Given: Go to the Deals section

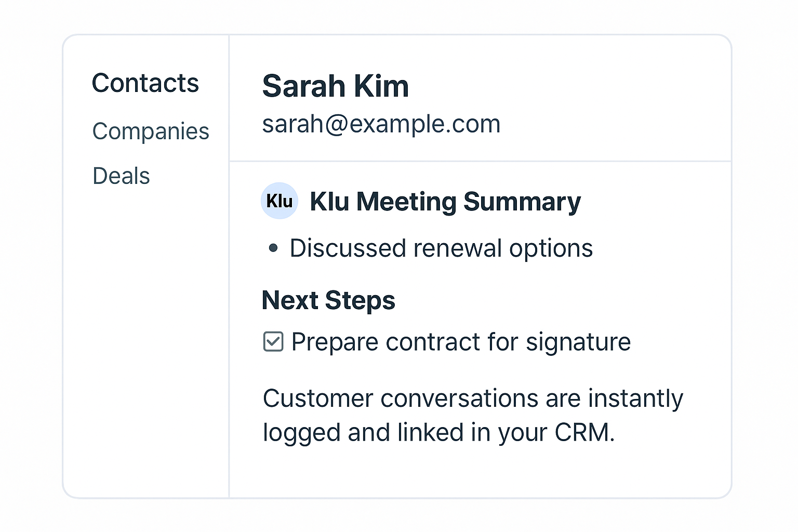Looking at the screenshot, I should [121, 176].
